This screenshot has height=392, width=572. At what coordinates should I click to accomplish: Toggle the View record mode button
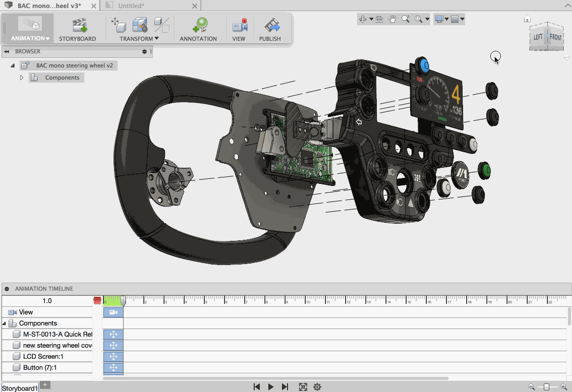pos(239,25)
